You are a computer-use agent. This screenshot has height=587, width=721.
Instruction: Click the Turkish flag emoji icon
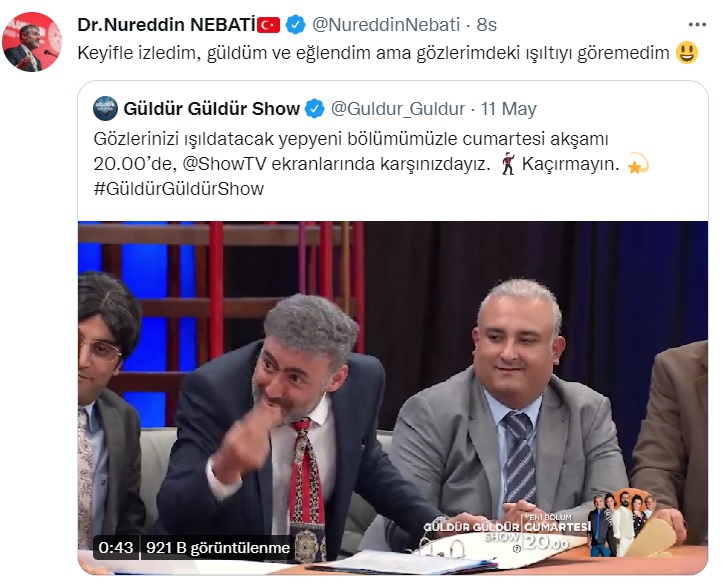tap(269, 25)
